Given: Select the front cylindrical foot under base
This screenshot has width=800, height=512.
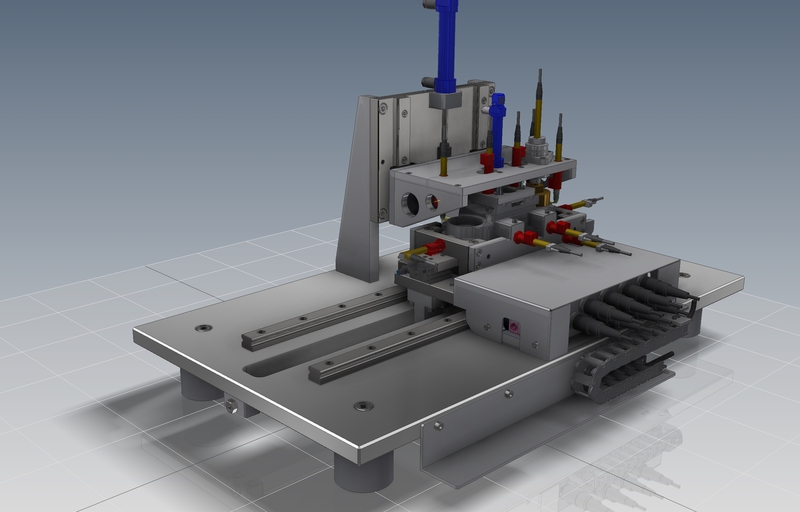Looking at the screenshot, I should tap(363, 470).
